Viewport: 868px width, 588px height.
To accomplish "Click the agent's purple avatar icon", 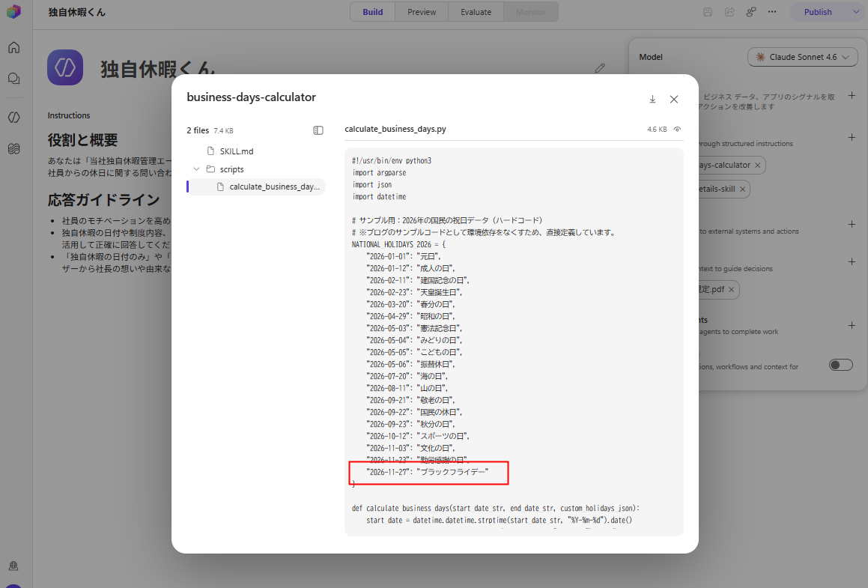I will [x=65, y=67].
